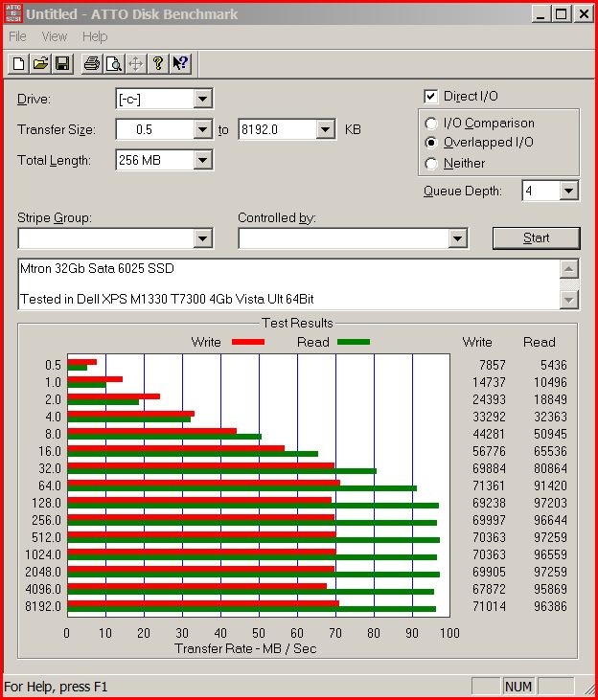The width and height of the screenshot is (598, 700).
Task: Select the I/O Comparison radio button
Action: 431,124
